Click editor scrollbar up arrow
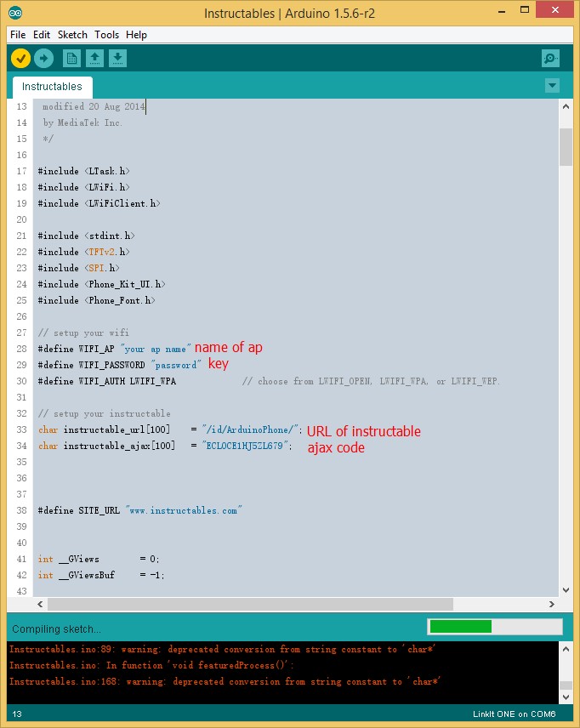The height and width of the screenshot is (728, 580). pyautogui.click(x=566, y=106)
